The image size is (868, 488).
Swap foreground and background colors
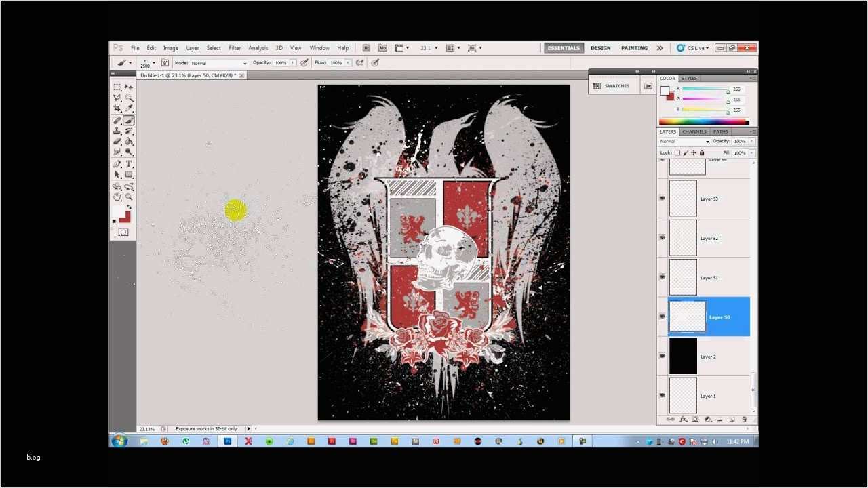129,207
